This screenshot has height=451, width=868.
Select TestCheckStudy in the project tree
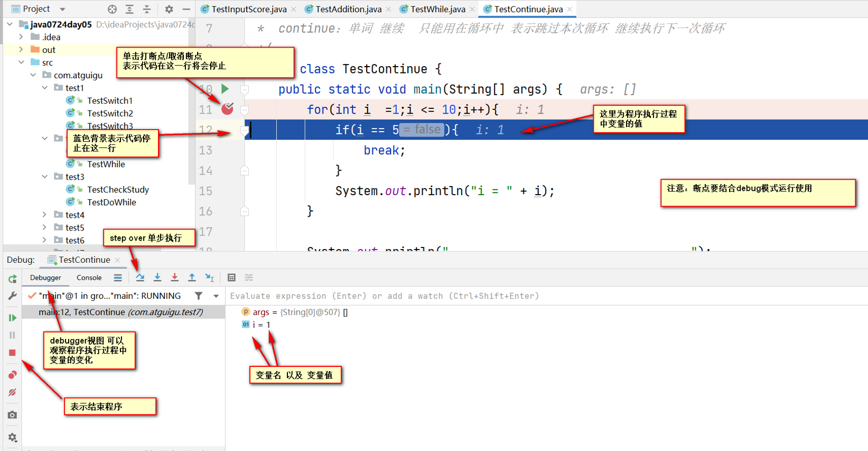[x=118, y=189]
